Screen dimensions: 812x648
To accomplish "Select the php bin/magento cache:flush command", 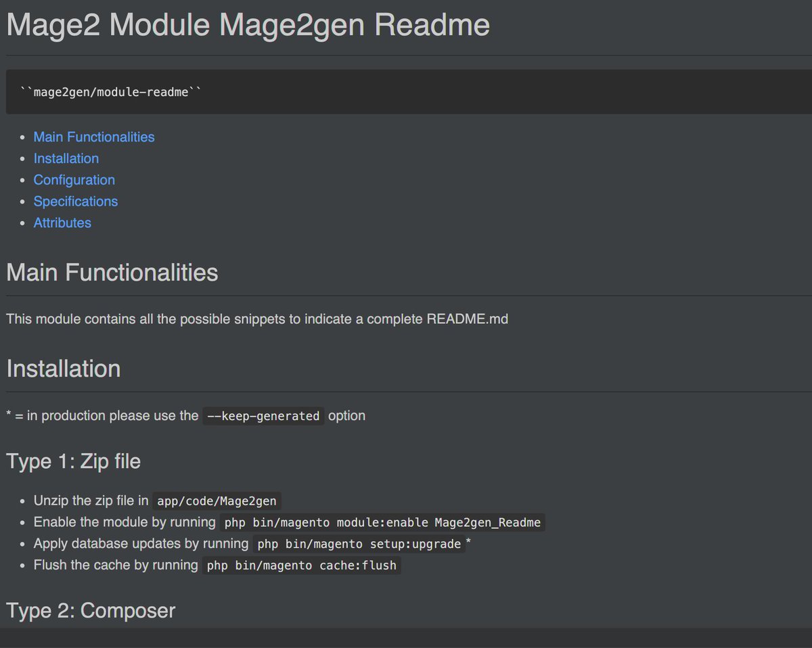I will (x=302, y=565).
